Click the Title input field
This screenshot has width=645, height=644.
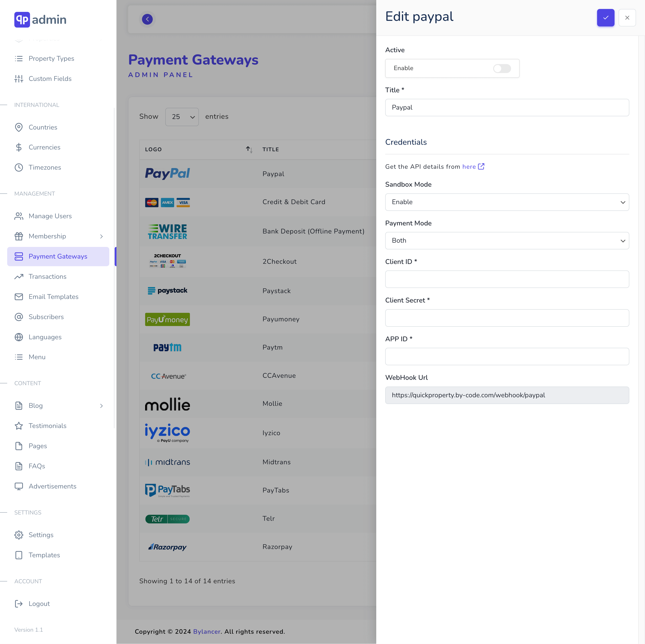tap(507, 108)
